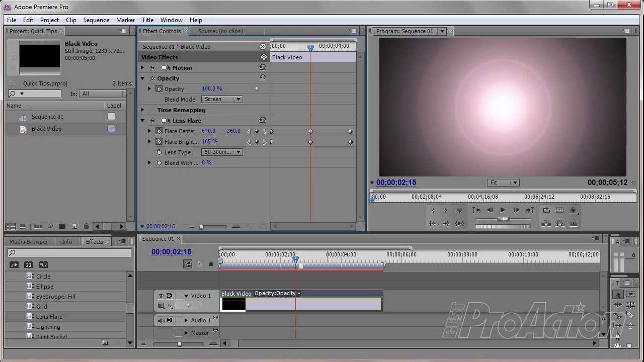The height and width of the screenshot is (362, 644).
Task: Toggle animation stopwatch for Flare Brightness
Action: (x=159, y=142)
